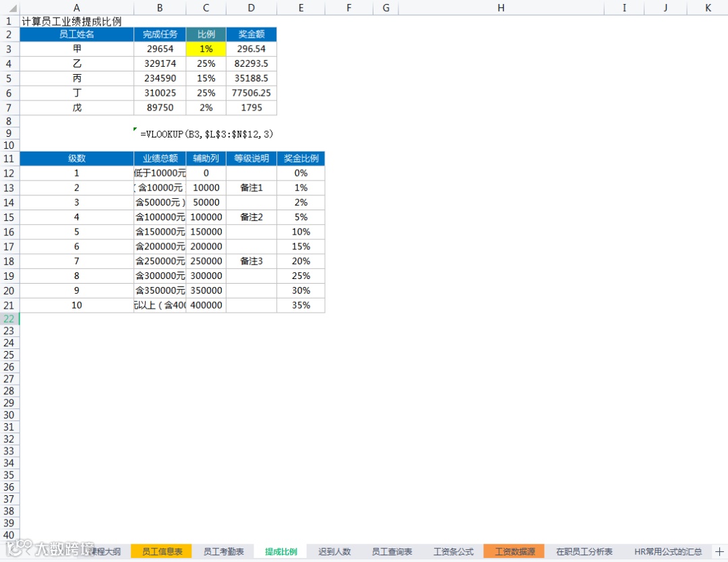The height and width of the screenshot is (562, 728).
Task: Open HR常用公式的汇总 sheet tab
Action: coord(667,551)
